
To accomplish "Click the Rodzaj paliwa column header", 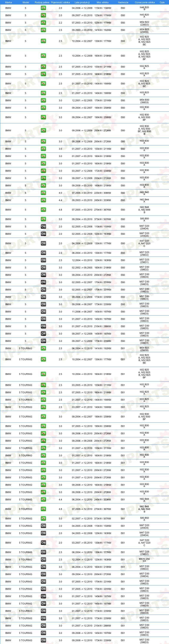I will [42, 2].
